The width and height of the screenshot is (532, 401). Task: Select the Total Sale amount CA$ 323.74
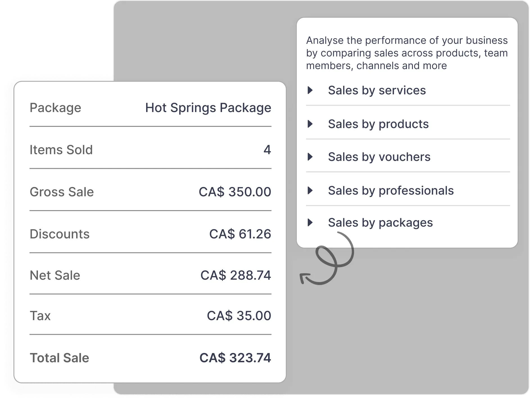click(235, 358)
